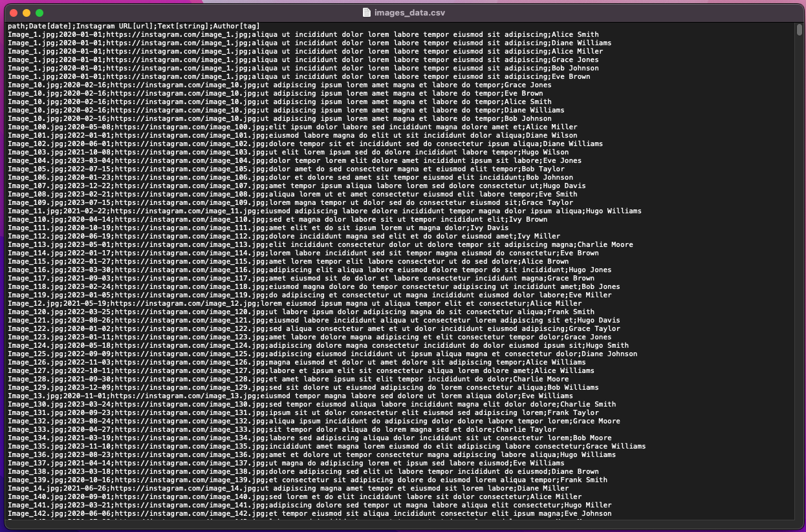Click the Image_106.jpg line dated 2020-01-23
The height and width of the screenshot is (532, 806).
point(290,177)
